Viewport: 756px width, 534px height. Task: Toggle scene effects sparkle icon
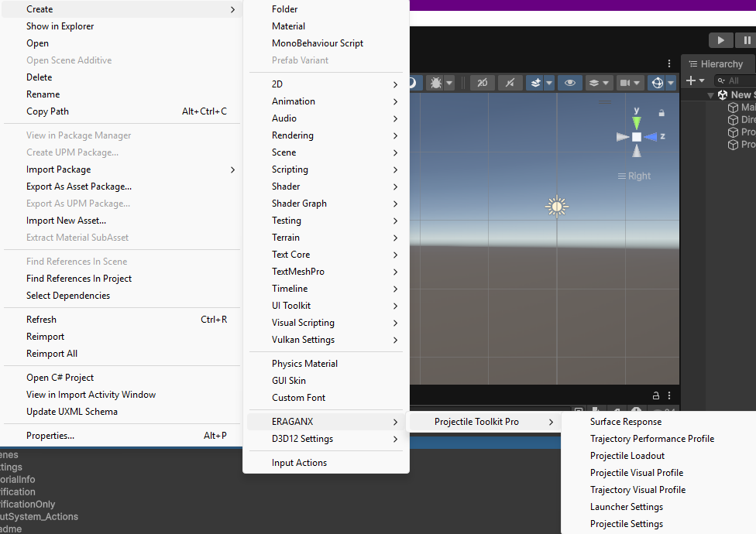coord(536,84)
